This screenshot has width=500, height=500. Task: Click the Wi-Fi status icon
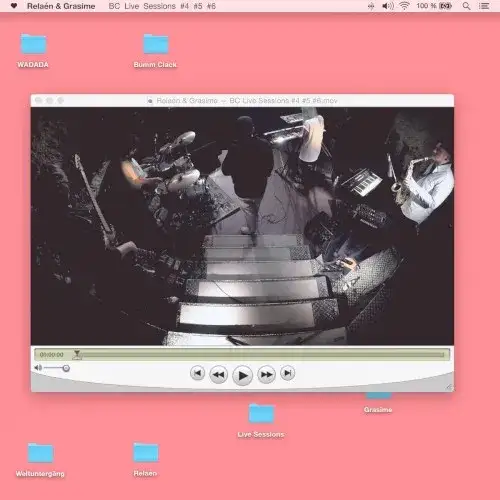pos(404,6)
